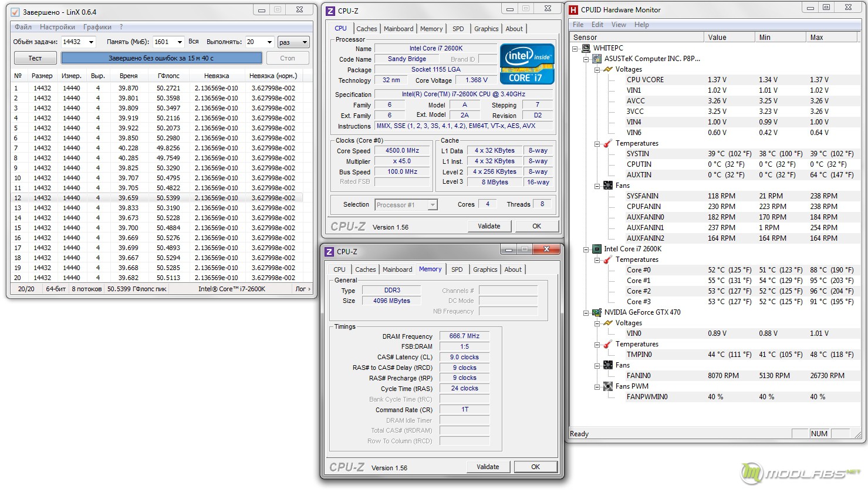
Task: Click the Sensor column header
Action: click(x=637, y=37)
